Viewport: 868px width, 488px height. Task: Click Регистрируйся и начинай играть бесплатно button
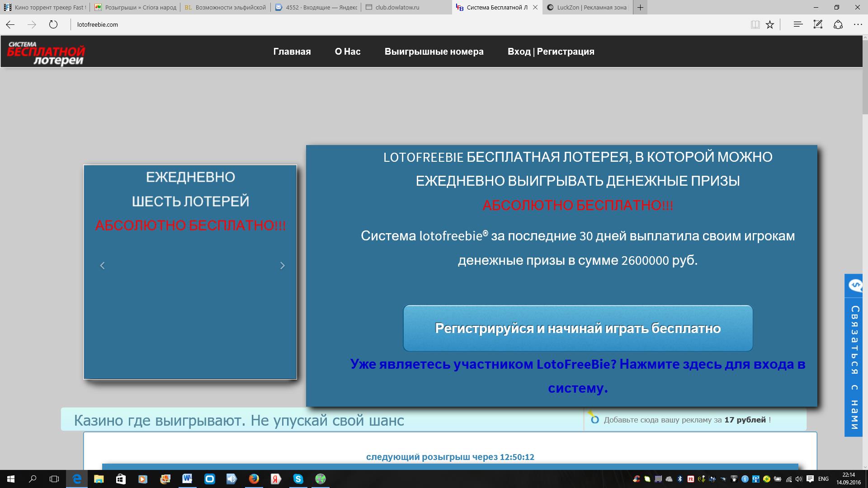[x=578, y=328]
